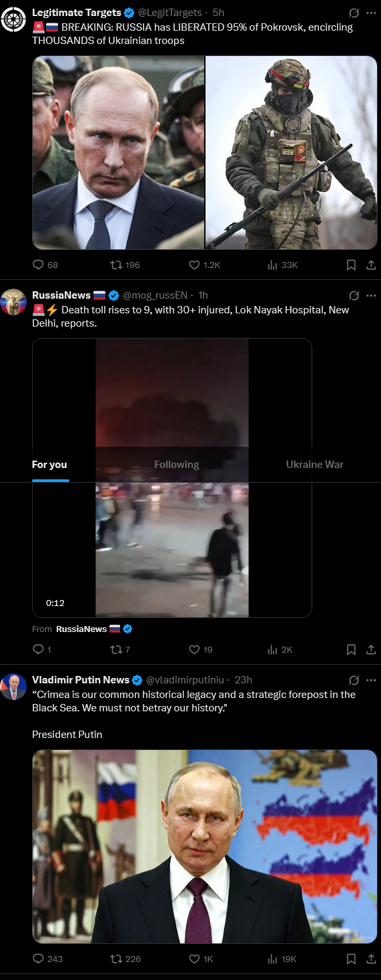Image resolution: width=381 pixels, height=980 pixels.
Task: Bookmark the Legitimate Targets post
Action: tap(351, 265)
